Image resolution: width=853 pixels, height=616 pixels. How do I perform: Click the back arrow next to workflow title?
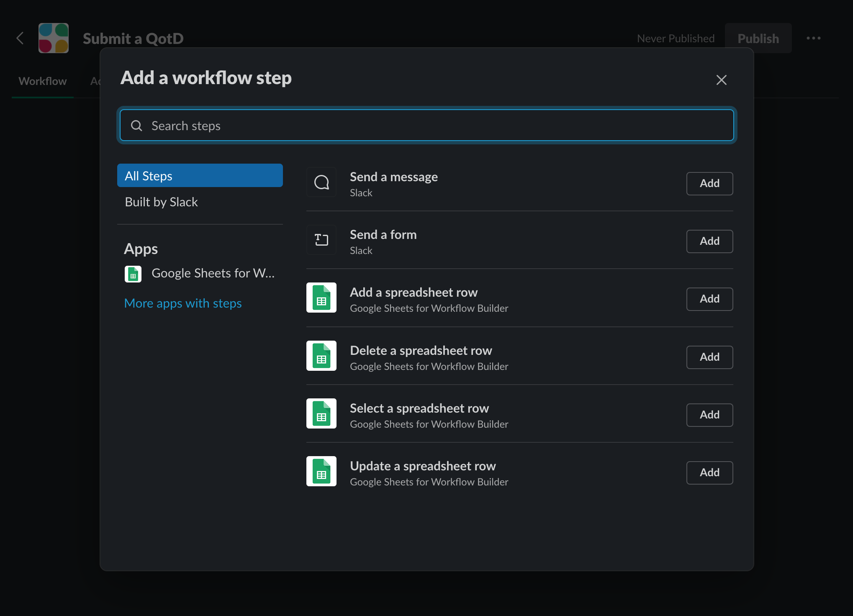pyautogui.click(x=20, y=38)
